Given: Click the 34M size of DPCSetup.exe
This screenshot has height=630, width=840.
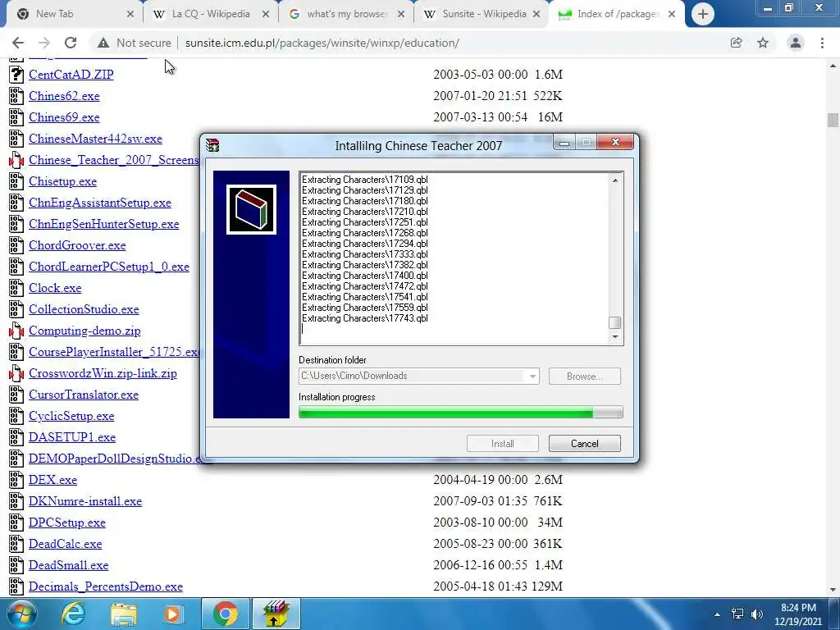Looking at the screenshot, I should click(550, 523).
